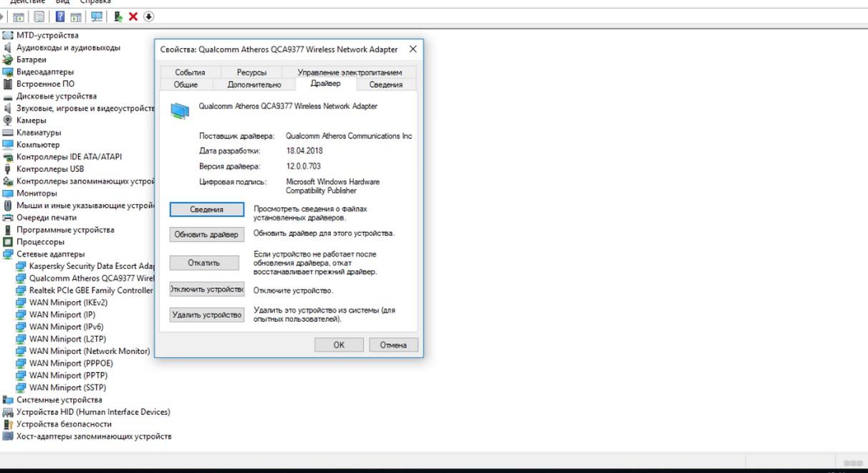
Task: Click the Батареи category icon
Action: [x=9, y=59]
